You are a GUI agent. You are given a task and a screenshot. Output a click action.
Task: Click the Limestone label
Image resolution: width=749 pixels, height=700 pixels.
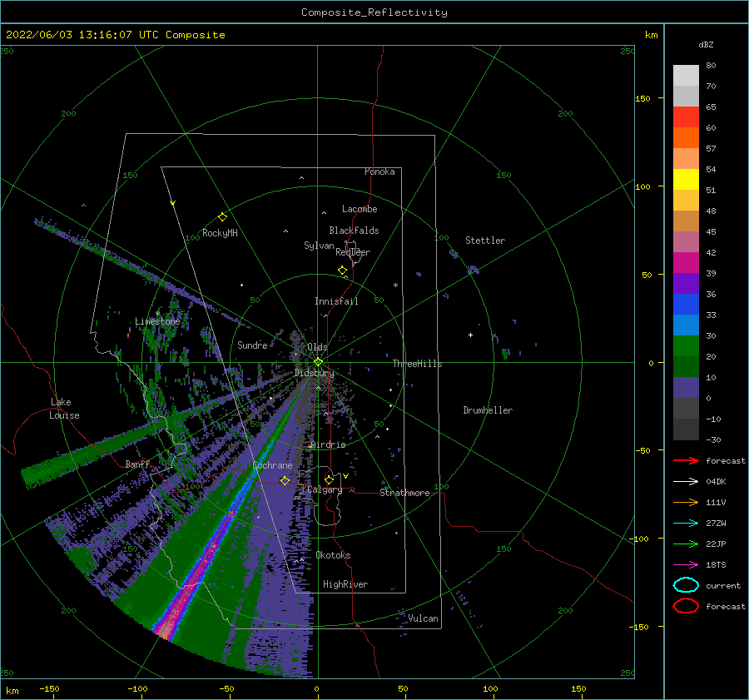click(157, 321)
